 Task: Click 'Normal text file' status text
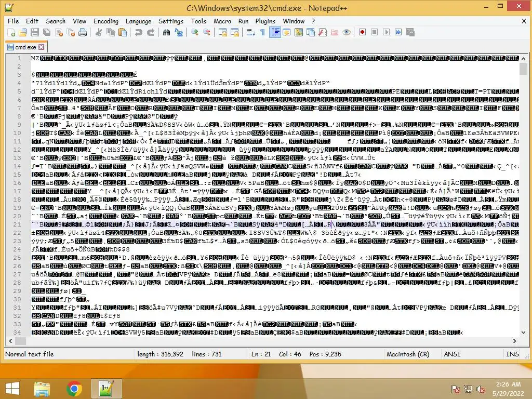coord(30,354)
